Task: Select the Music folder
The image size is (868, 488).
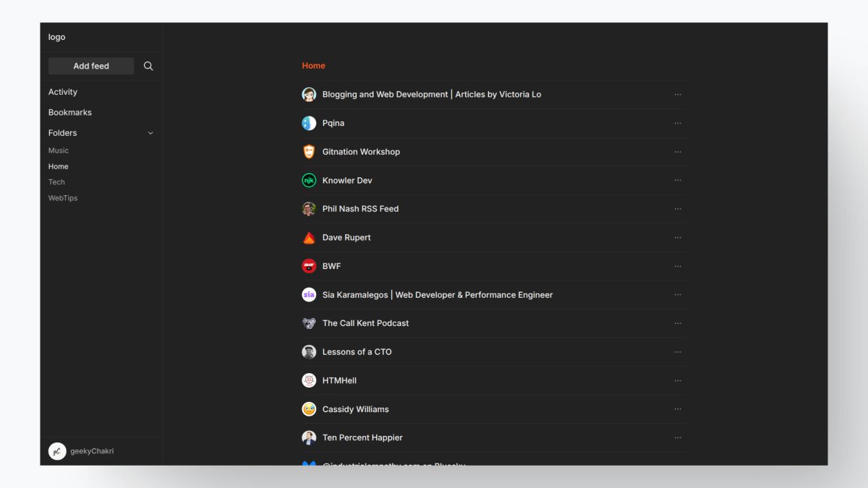Action: tap(59, 150)
